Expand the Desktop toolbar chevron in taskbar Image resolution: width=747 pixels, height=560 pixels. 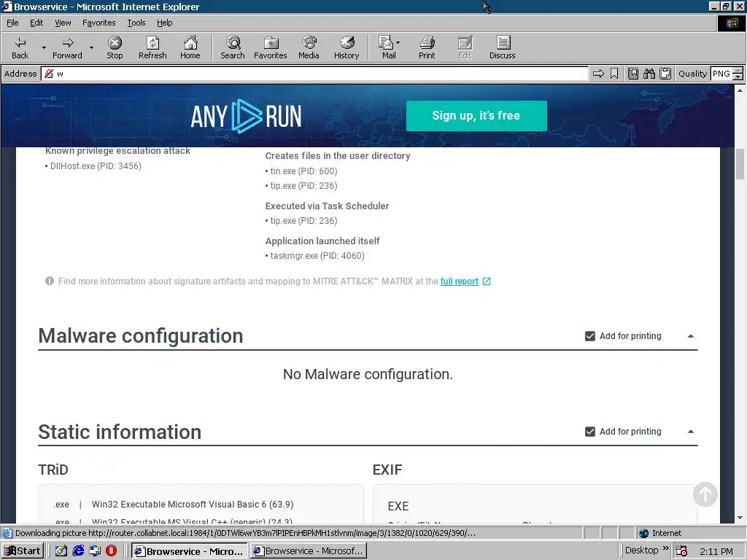coord(665,548)
